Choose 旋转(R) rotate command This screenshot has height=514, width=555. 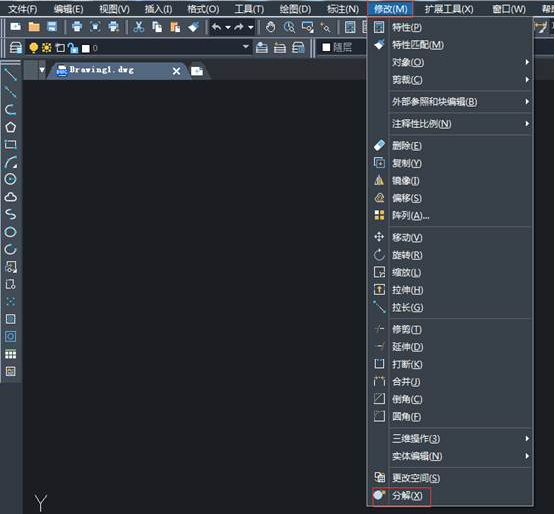pyautogui.click(x=450, y=255)
